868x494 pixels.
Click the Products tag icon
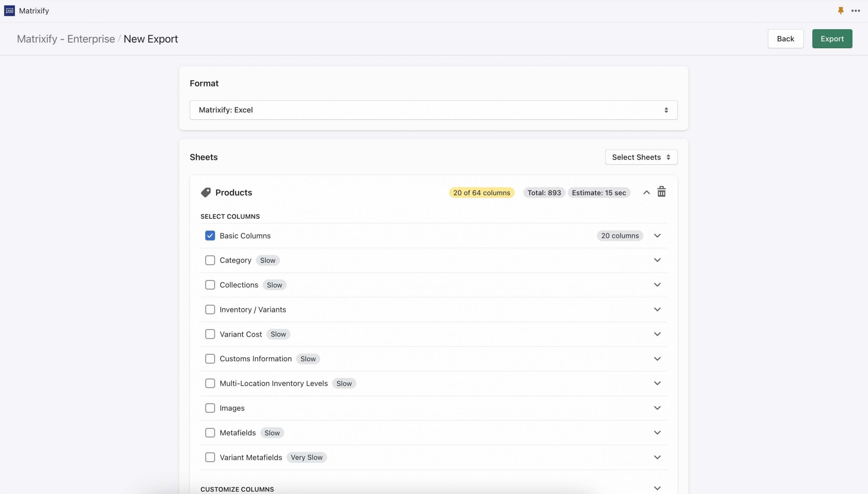pos(206,192)
